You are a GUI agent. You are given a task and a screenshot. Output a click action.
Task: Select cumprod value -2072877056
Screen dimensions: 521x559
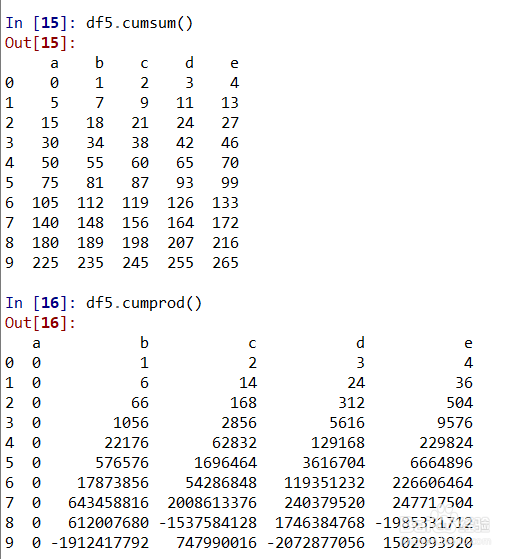click(x=316, y=543)
